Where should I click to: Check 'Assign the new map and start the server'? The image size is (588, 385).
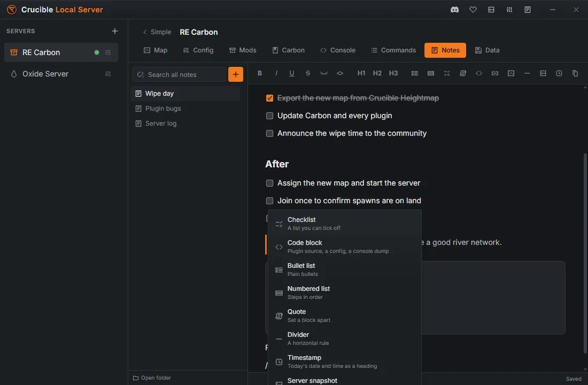[x=269, y=183]
